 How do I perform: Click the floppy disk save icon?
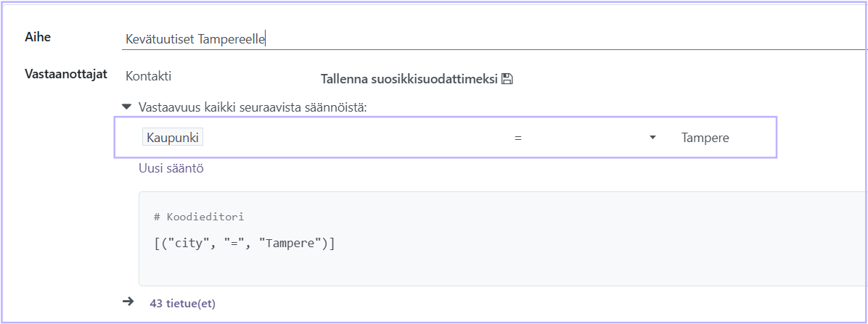507,79
